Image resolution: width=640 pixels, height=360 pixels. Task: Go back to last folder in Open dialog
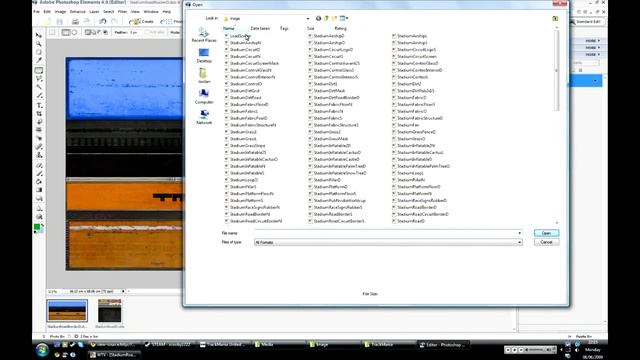coord(318,18)
